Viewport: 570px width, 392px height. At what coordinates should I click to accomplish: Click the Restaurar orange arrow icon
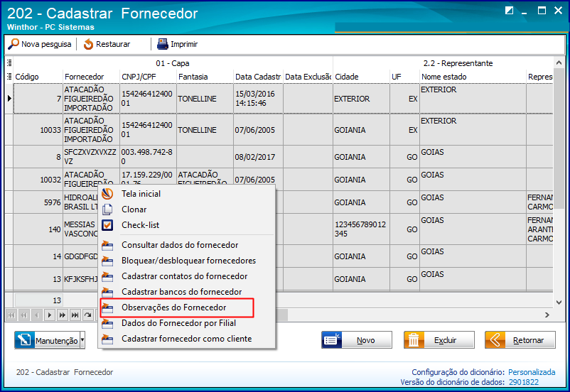(88, 44)
